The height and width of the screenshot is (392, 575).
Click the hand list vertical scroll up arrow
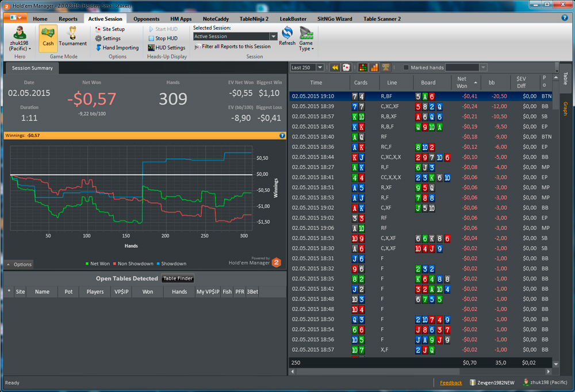556,78
